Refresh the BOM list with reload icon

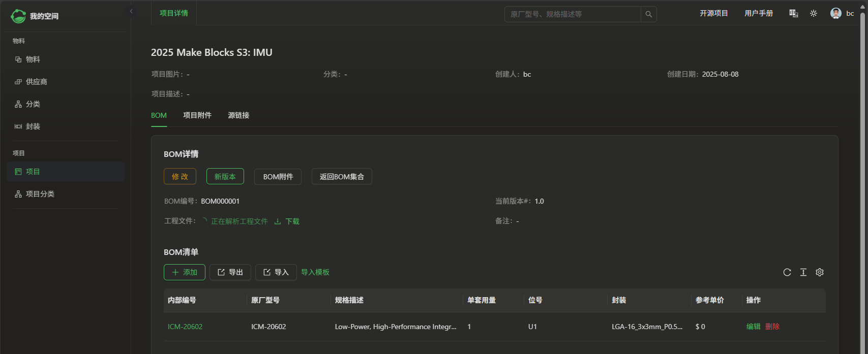pos(787,272)
